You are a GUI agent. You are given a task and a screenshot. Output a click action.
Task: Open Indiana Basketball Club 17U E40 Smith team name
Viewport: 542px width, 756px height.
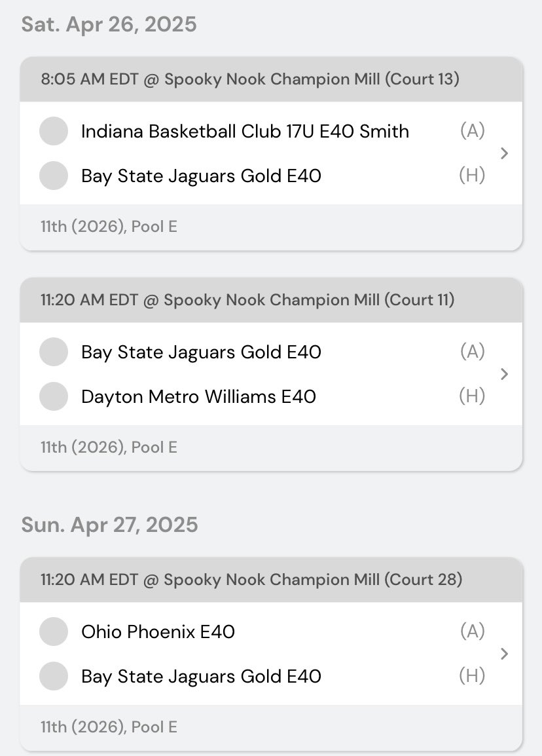[x=245, y=131]
